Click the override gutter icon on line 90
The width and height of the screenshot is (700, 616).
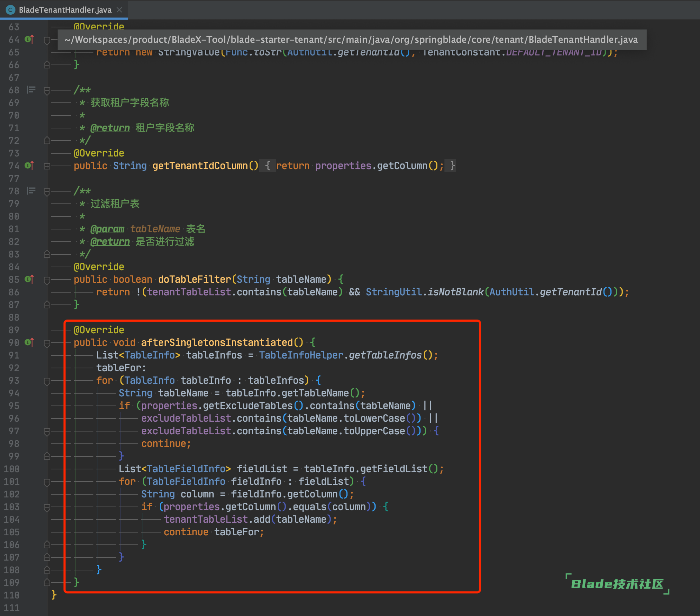coord(29,342)
